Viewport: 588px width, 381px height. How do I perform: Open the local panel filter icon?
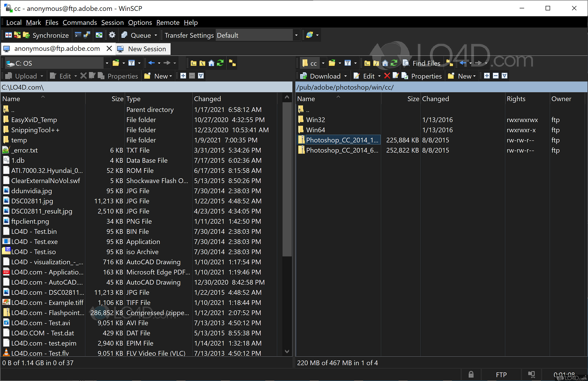point(132,63)
